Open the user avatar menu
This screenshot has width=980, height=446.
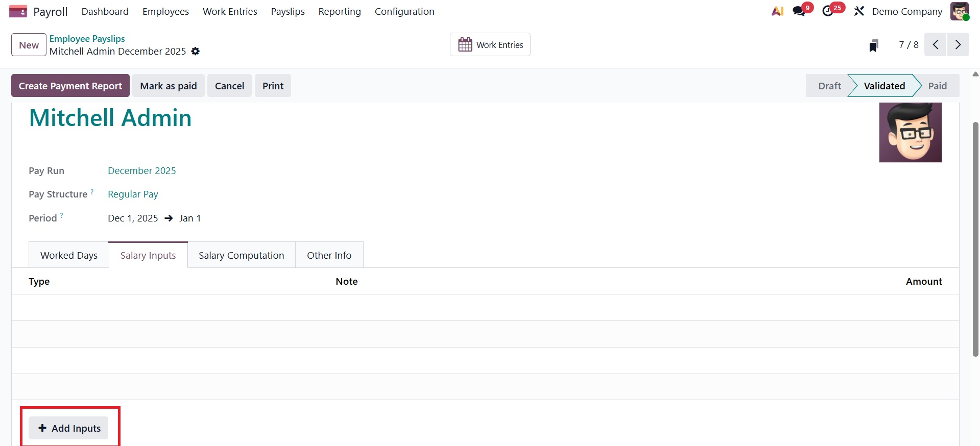pyautogui.click(x=960, y=11)
